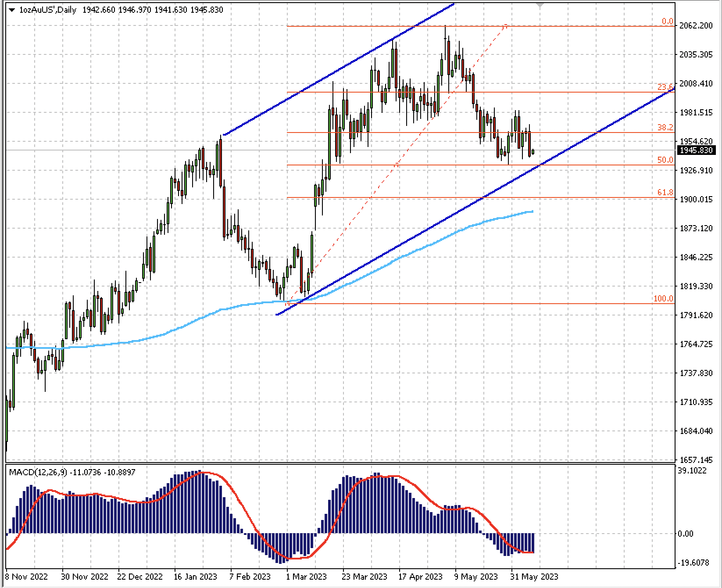Screen dimensions: 722x588
Task: Select the 22 Dec 2022 date label
Action: click(140, 577)
